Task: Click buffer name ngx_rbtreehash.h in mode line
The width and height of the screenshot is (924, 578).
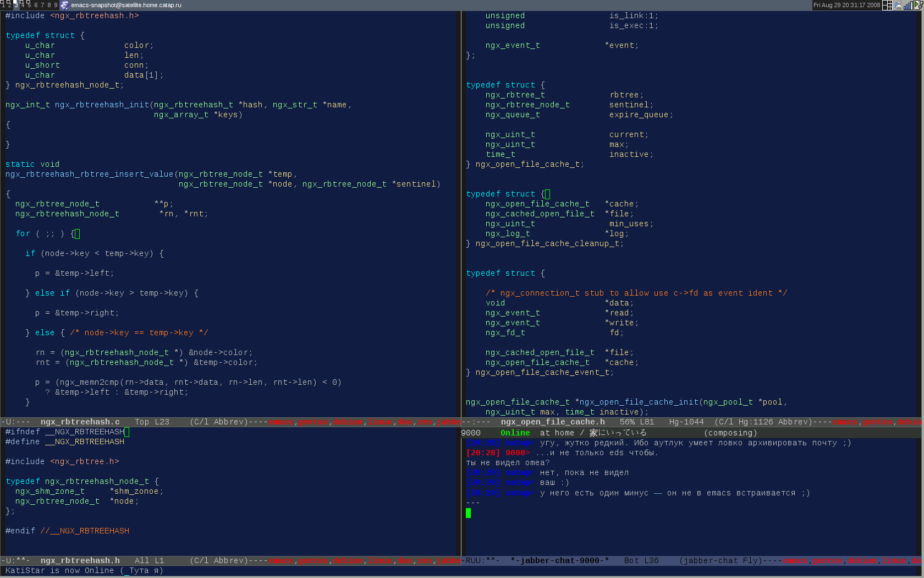Action: click(x=80, y=561)
